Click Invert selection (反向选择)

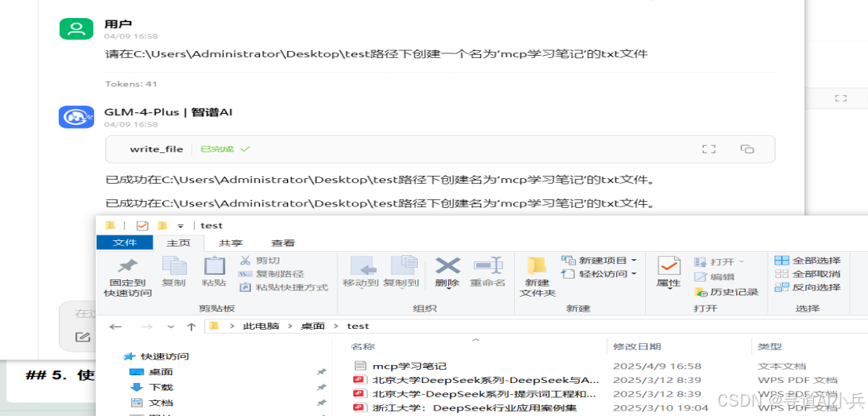click(808, 287)
